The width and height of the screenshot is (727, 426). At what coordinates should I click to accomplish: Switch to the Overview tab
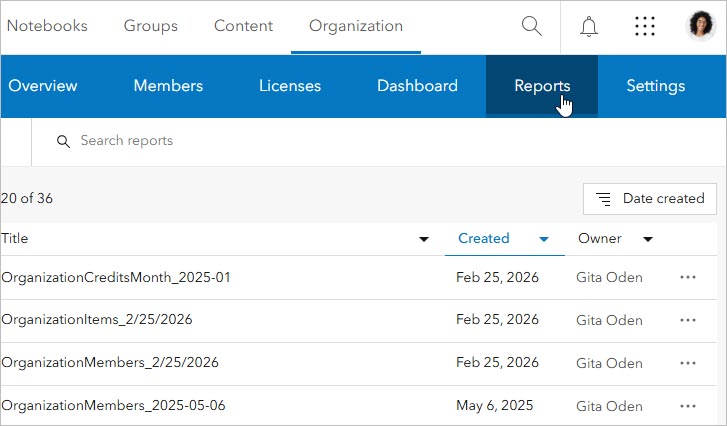tap(43, 86)
